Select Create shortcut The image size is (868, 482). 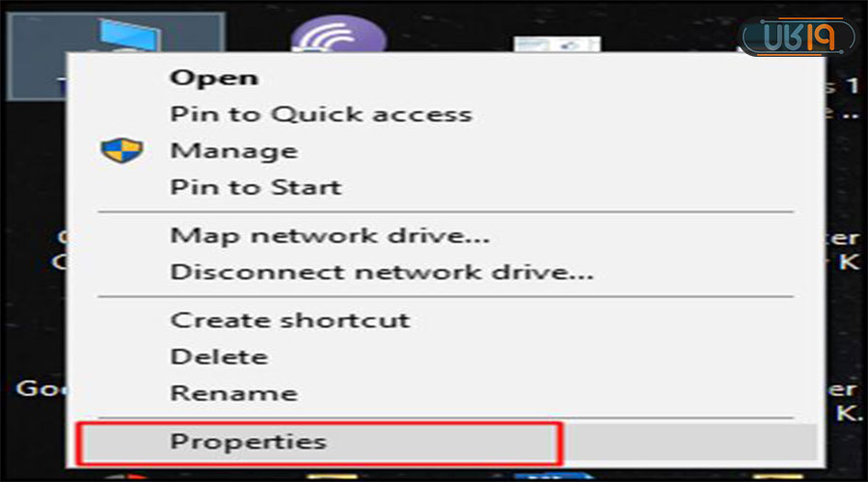pos(290,320)
